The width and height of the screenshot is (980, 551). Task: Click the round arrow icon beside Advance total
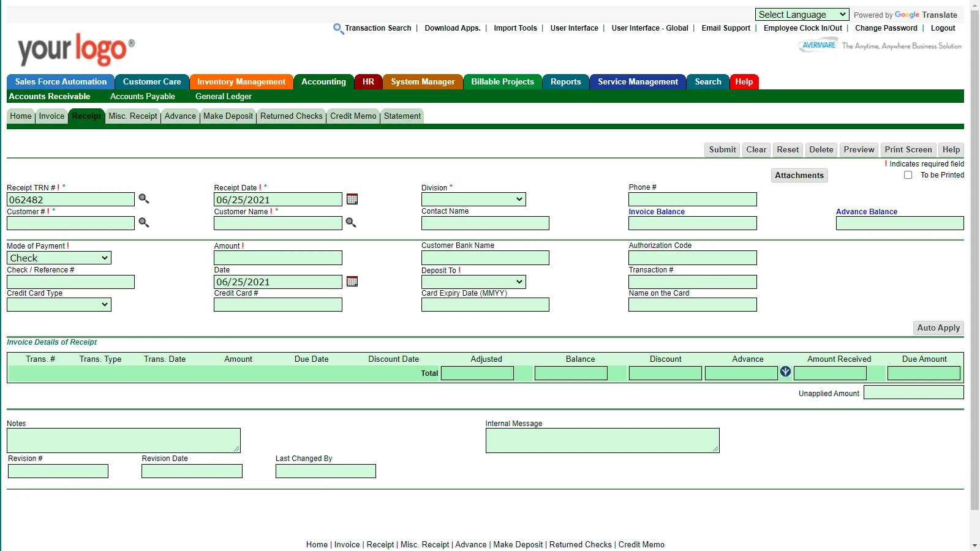click(785, 372)
